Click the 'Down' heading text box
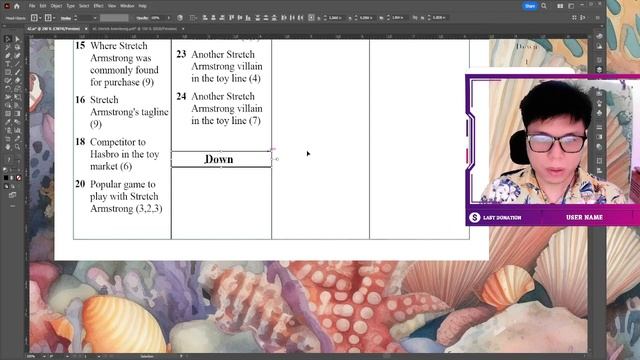This screenshot has height=360, width=640. (221, 159)
